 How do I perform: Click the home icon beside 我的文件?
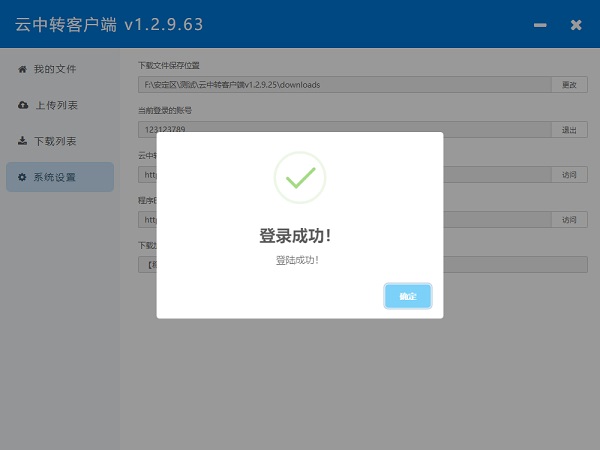click(22, 69)
